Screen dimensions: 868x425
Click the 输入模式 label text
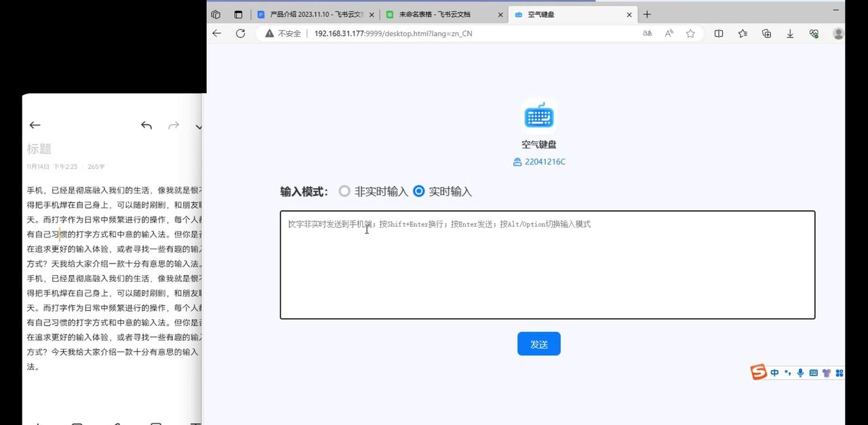pyautogui.click(x=304, y=191)
